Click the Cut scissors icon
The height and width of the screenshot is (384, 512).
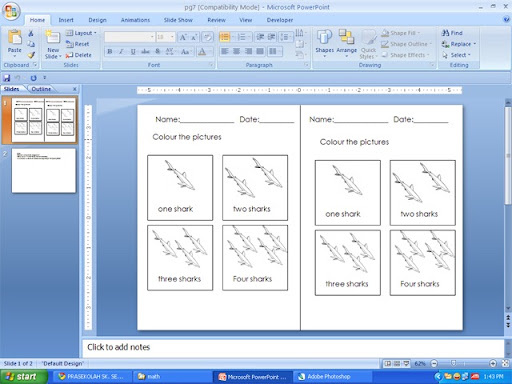click(31, 33)
